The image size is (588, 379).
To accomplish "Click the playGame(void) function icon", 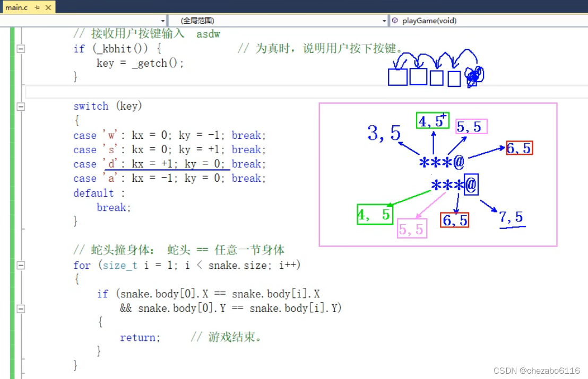I will click(395, 21).
